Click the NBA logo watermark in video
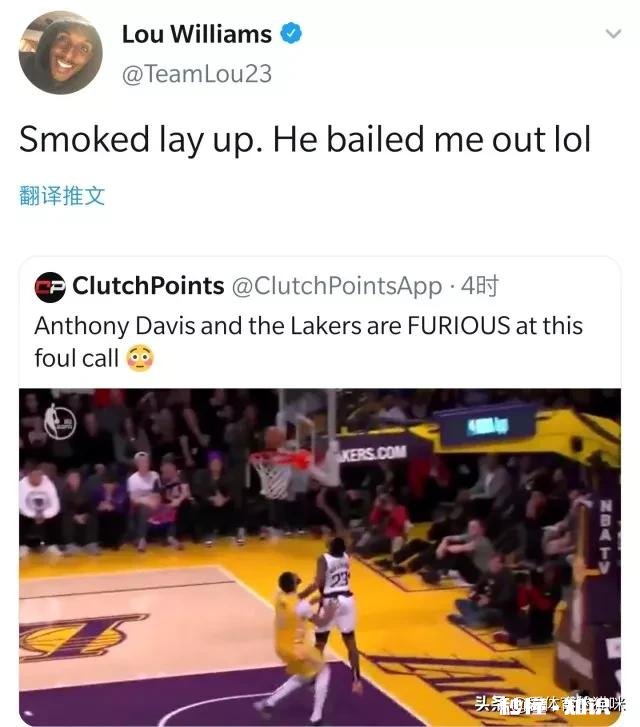Screen dimensions: 640x727 click(x=60, y=422)
